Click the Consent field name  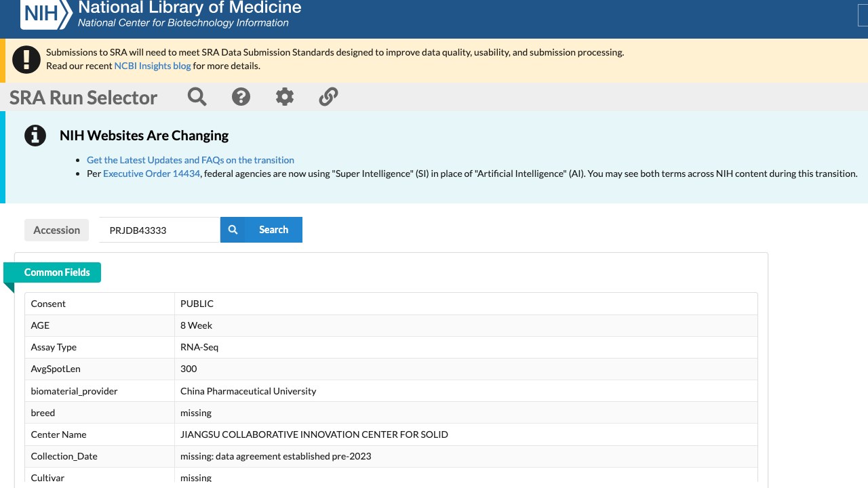pyautogui.click(x=48, y=304)
